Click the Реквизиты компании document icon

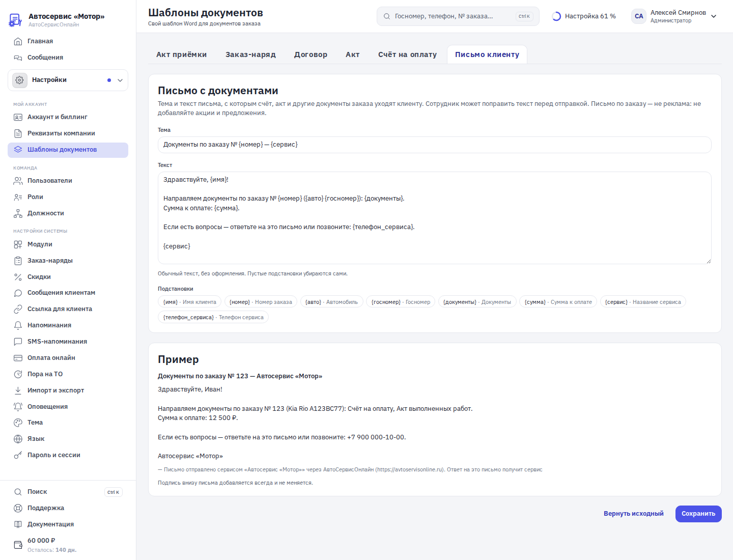point(18,133)
